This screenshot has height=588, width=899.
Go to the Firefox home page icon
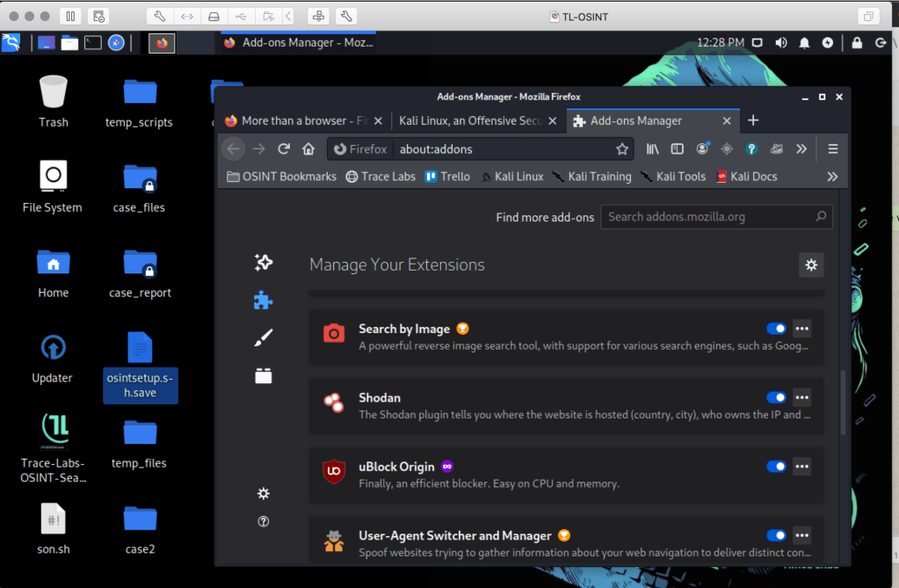click(308, 149)
